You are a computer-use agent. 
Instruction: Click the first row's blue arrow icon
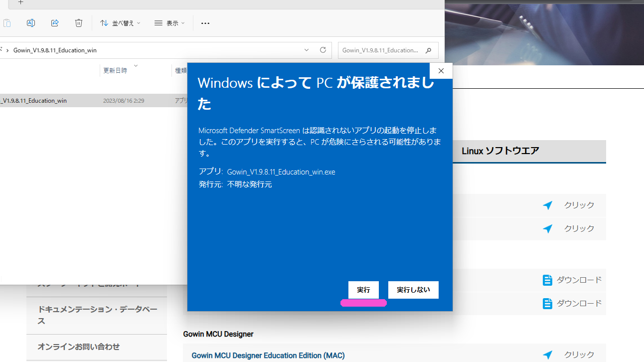tap(548, 205)
